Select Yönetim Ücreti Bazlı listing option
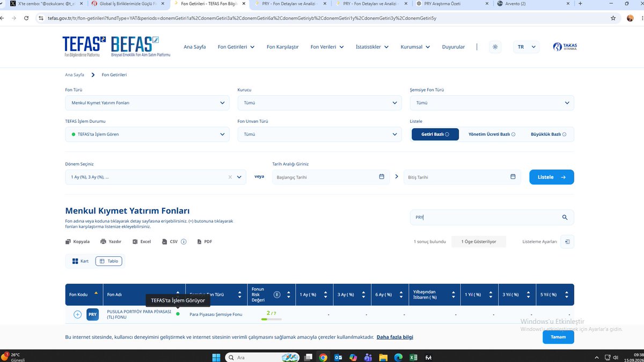The height and width of the screenshot is (362, 644). 492,134
